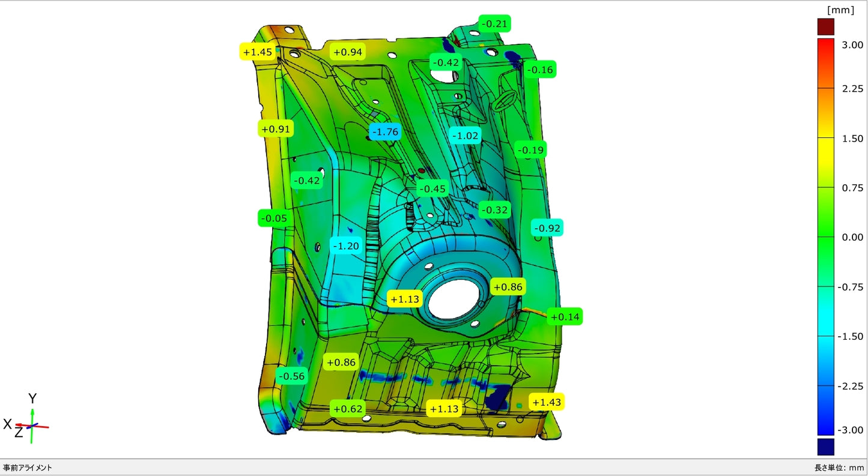The image size is (868, 476).
Task: Select the -1.02 deviation annotation
Action: tap(466, 136)
